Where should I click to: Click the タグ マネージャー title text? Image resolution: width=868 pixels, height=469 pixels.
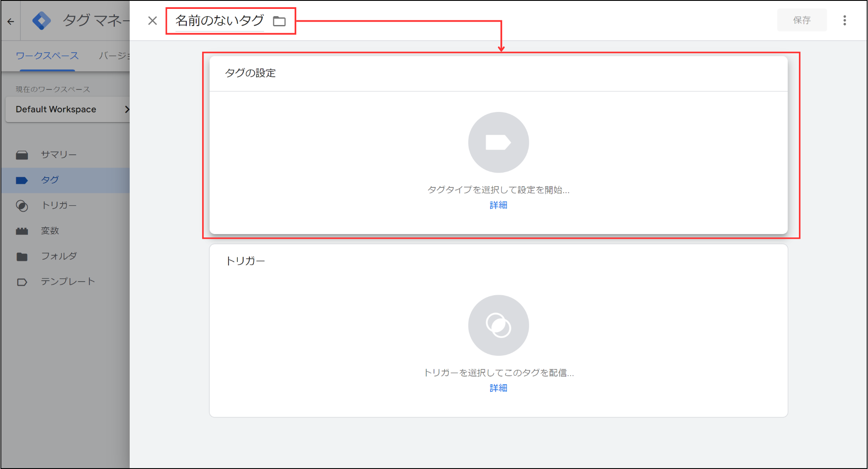coord(96,20)
